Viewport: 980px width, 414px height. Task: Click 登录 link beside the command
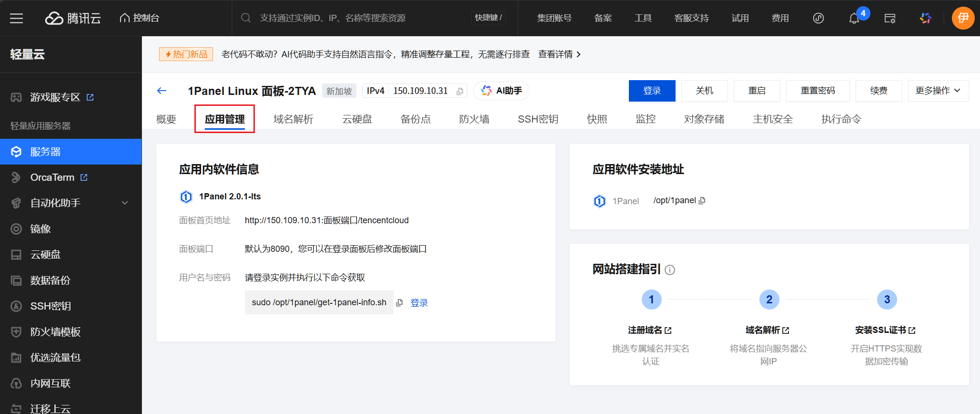coord(419,303)
